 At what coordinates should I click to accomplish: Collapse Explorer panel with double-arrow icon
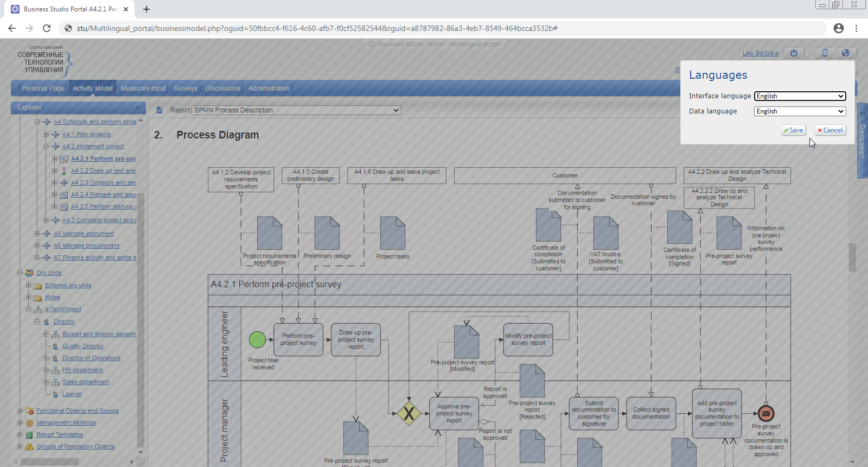[x=138, y=108]
